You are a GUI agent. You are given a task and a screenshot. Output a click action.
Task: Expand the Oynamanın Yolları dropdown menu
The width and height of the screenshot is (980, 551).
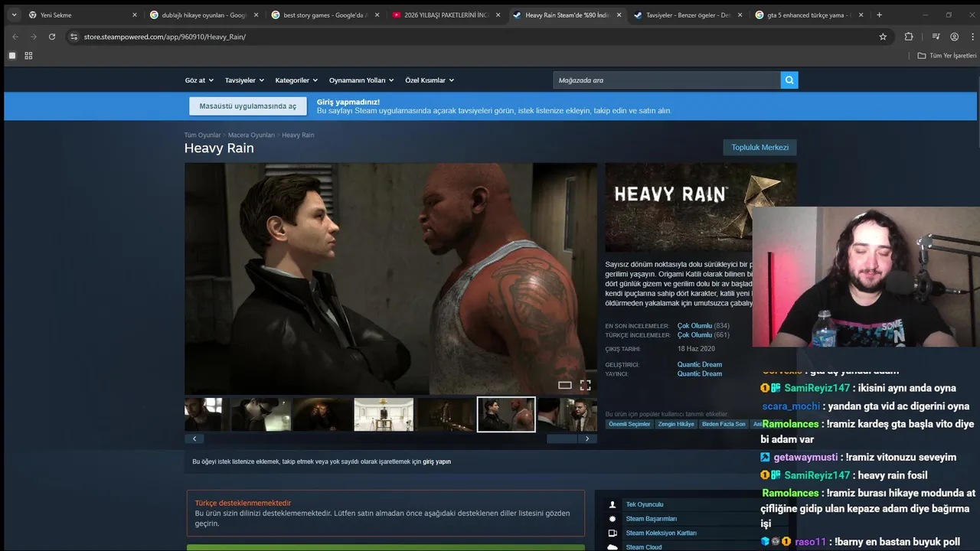361,80
